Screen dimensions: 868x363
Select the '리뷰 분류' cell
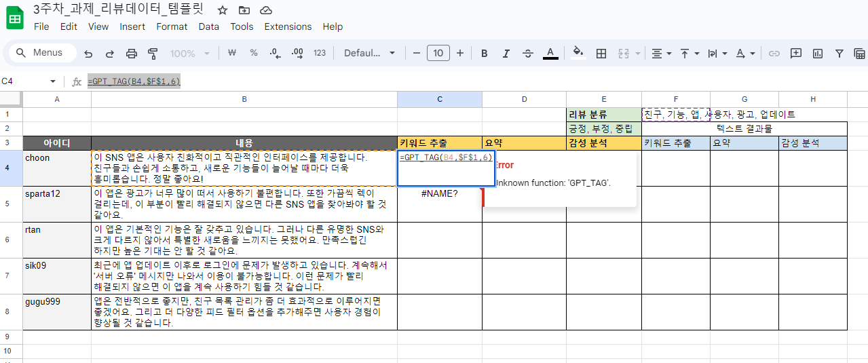[x=604, y=115]
